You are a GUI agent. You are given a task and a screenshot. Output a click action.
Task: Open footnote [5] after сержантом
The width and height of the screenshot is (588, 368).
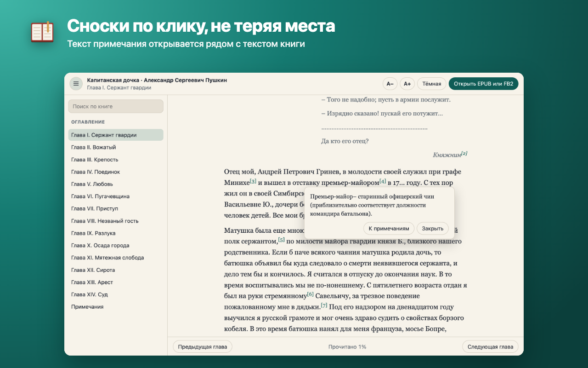(282, 240)
